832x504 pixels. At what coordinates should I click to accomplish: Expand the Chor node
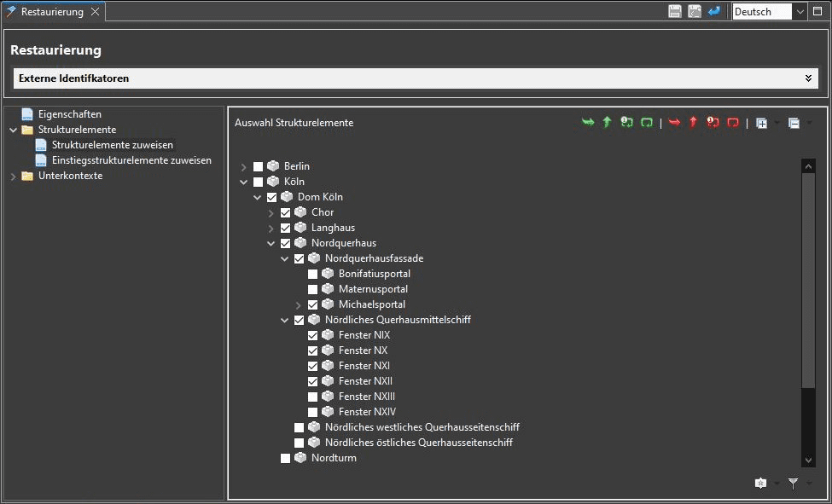(271, 213)
